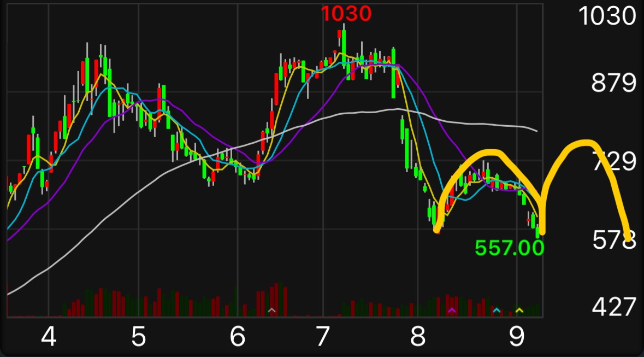
Task: Click the red 1030 high price label
Action: click(x=346, y=14)
